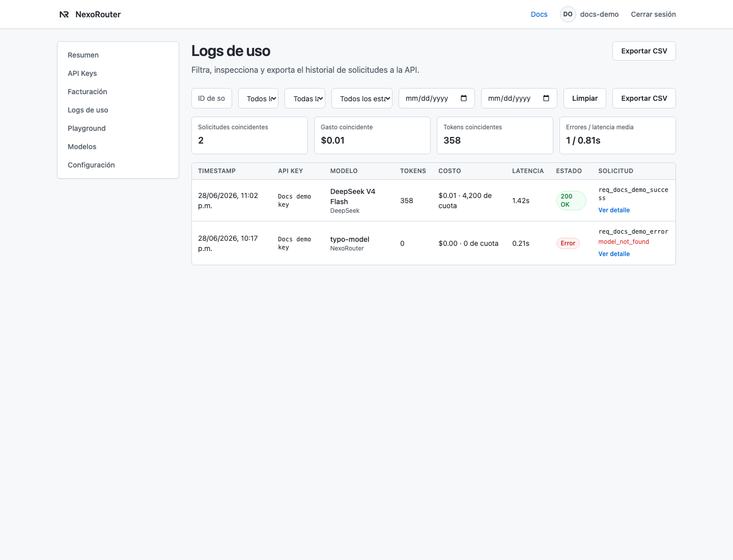Open the Docs link in header
This screenshot has width=733, height=560.
pos(539,14)
